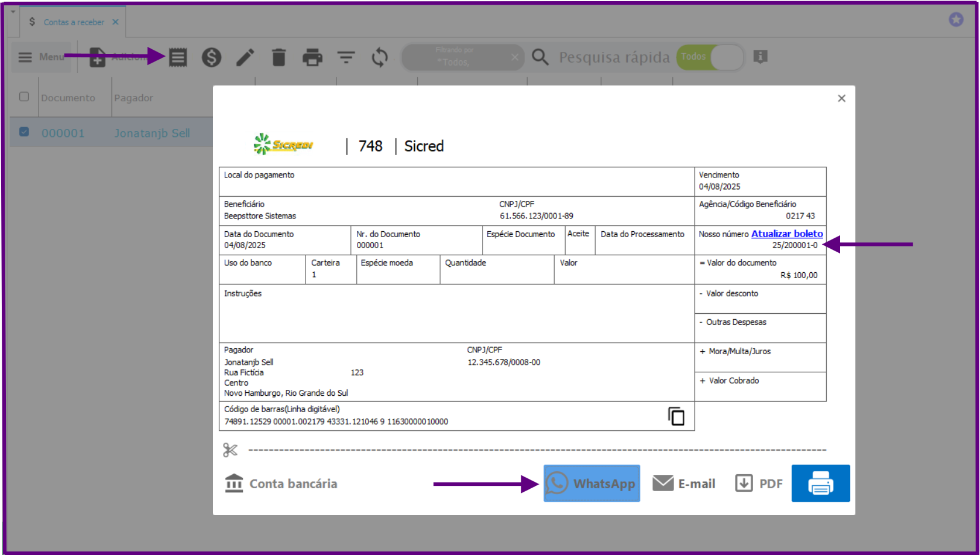This screenshot has height=555, width=980.
Task: Click the refresh sync icon
Action: point(380,57)
